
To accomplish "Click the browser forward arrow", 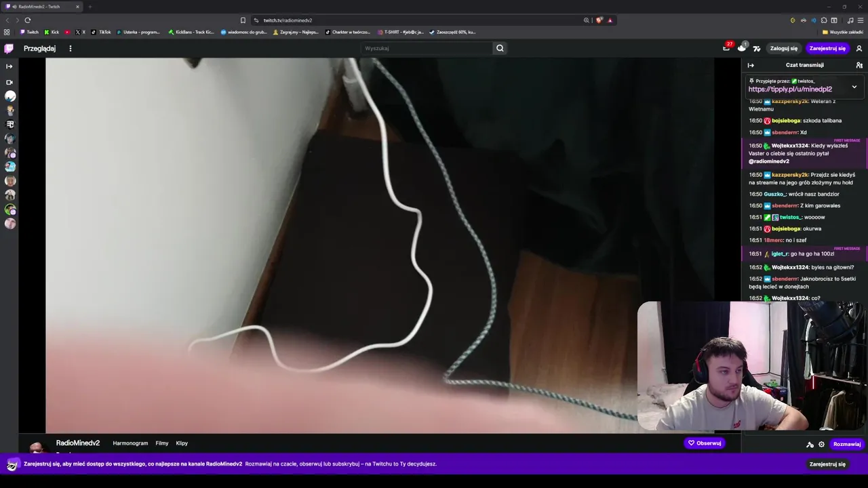I will click(x=16, y=20).
